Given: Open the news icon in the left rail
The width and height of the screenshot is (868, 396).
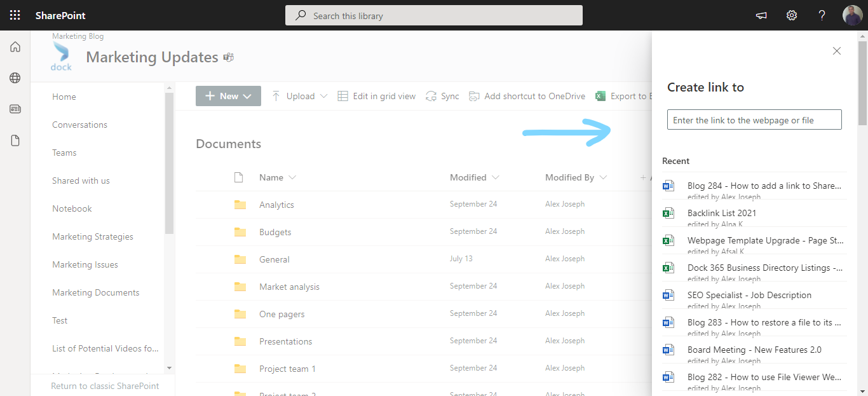Looking at the screenshot, I should 15,109.
